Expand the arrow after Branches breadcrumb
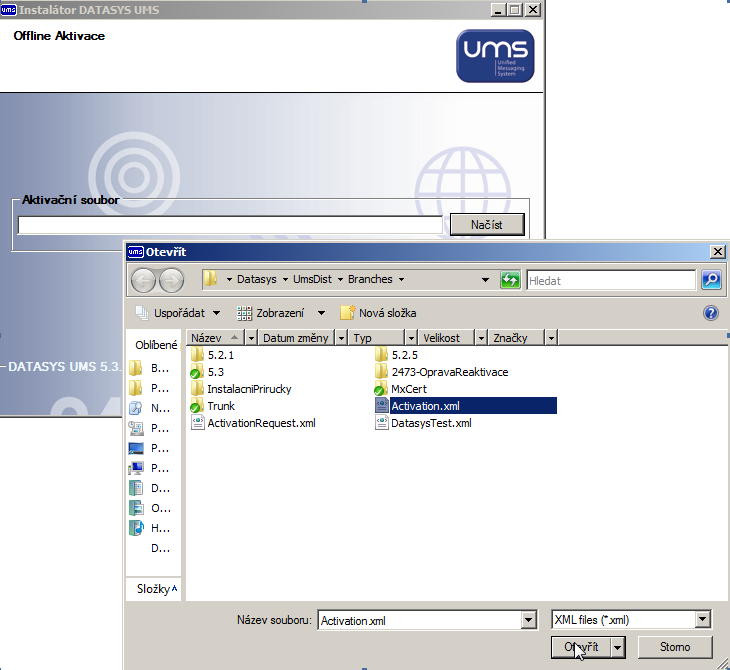The height and width of the screenshot is (670, 730). [x=401, y=280]
